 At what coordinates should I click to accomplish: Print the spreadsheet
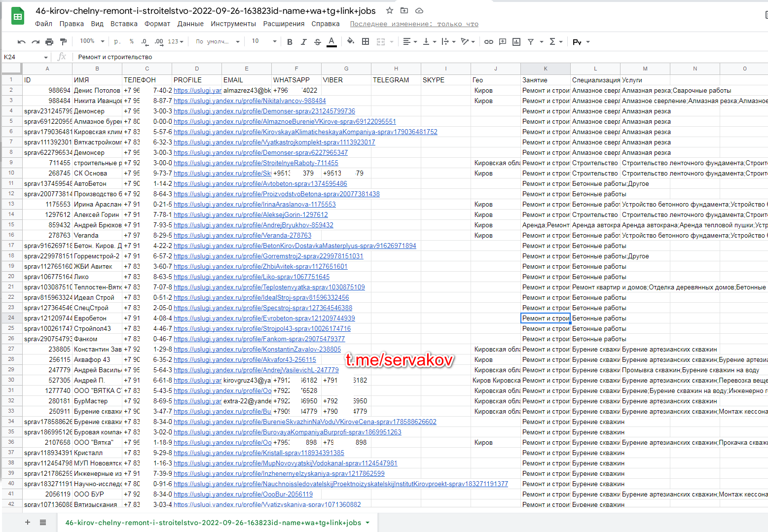click(x=49, y=42)
